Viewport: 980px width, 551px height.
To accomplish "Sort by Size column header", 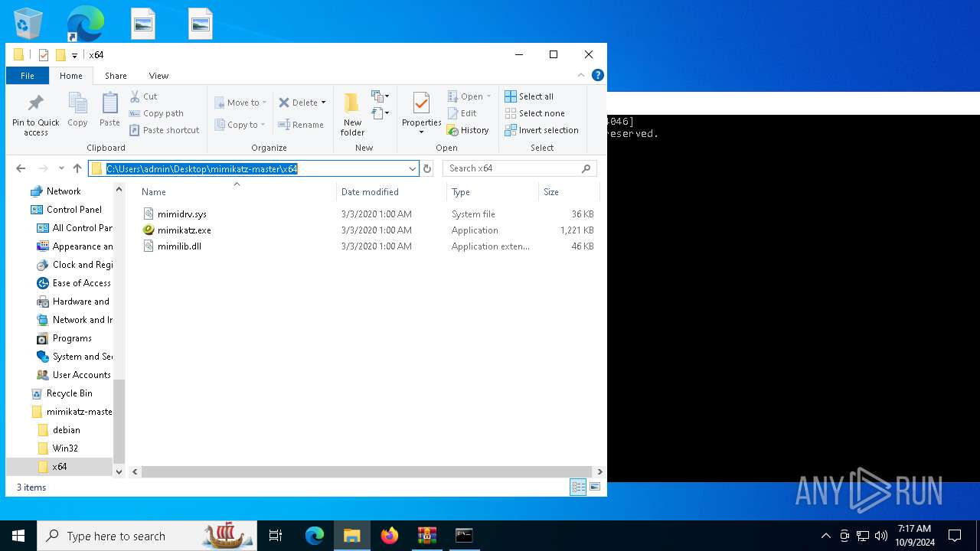I will 551,192.
